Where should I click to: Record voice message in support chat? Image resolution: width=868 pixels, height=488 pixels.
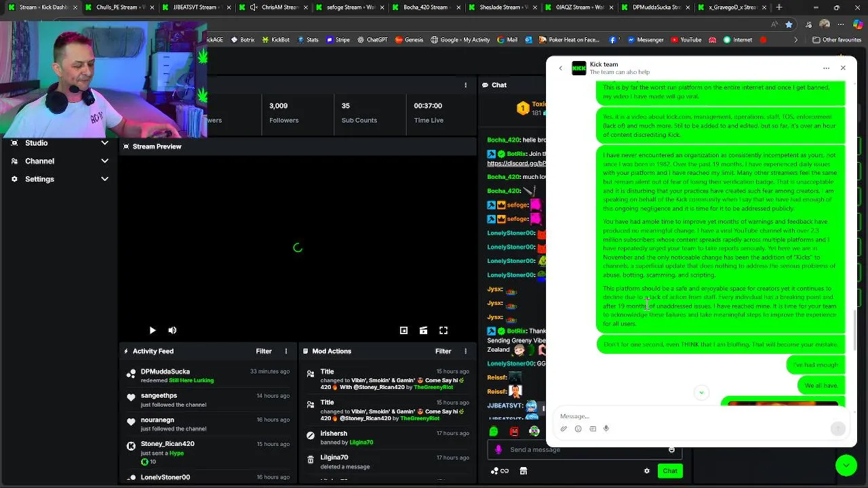coord(606,428)
